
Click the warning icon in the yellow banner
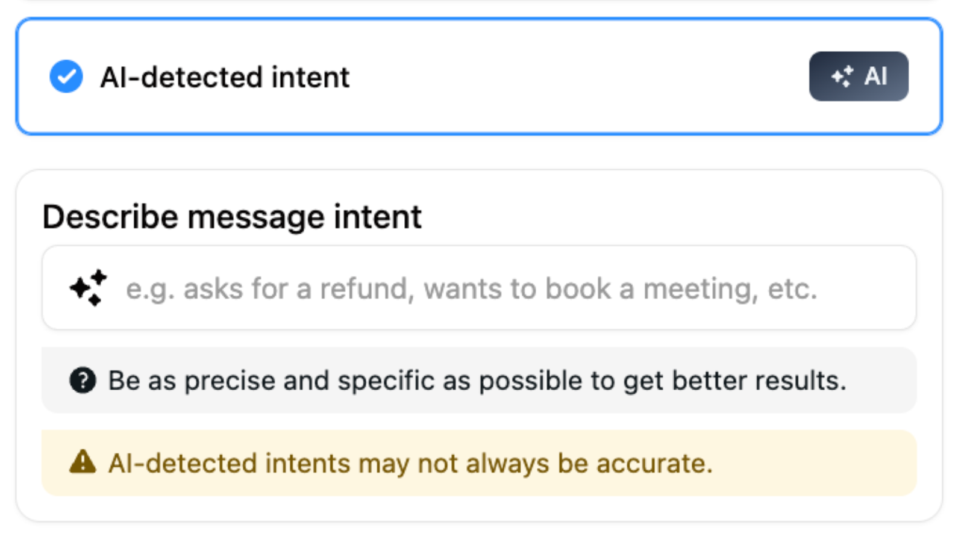pos(83,462)
